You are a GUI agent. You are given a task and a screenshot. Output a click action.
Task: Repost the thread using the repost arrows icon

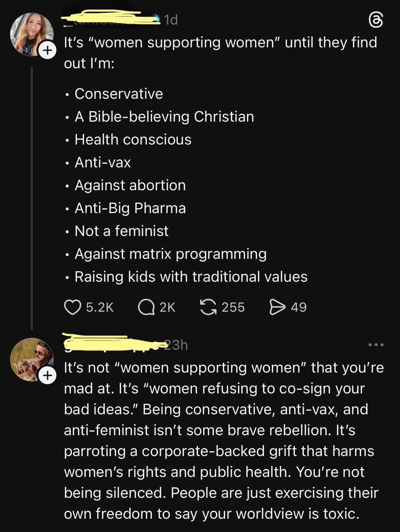[x=208, y=307]
